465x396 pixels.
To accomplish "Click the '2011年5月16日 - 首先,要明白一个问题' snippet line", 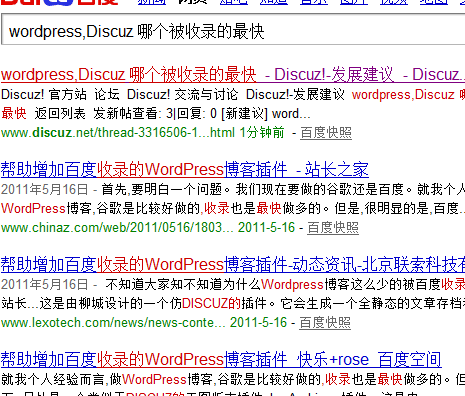I will click(x=233, y=190).
